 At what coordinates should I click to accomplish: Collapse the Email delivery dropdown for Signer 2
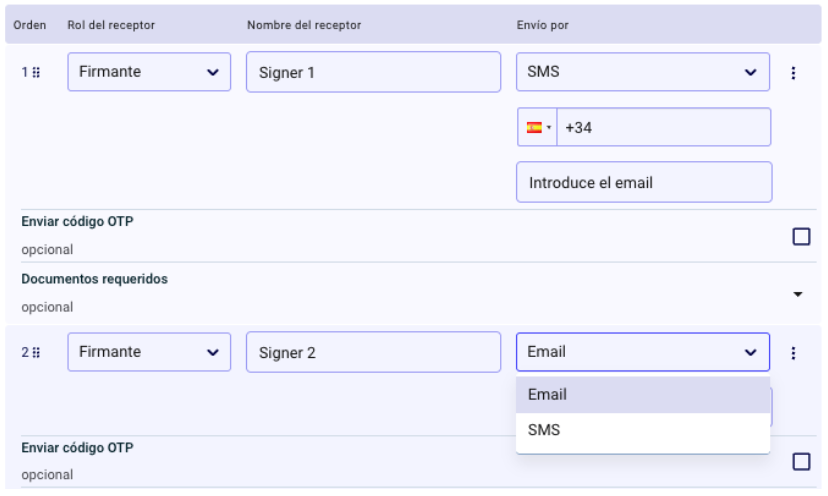click(x=643, y=352)
